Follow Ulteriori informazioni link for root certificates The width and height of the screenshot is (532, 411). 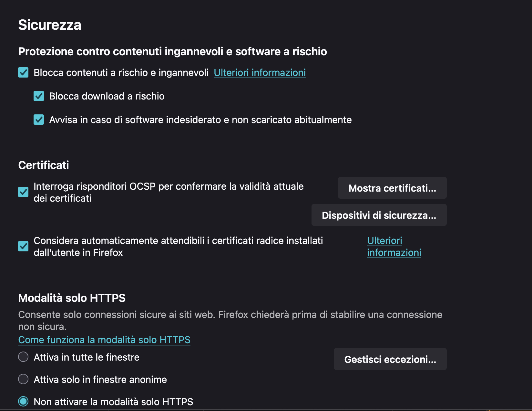pyautogui.click(x=394, y=247)
